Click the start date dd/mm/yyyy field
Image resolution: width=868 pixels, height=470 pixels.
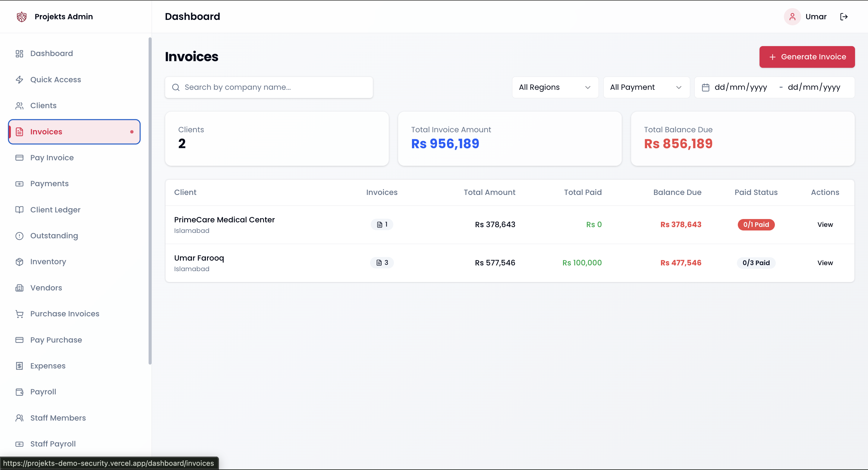click(x=741, y=87)
